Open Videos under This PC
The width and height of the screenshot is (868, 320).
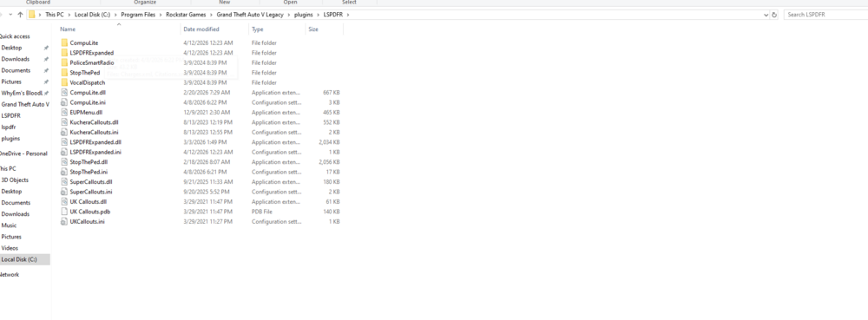click(10, 248)
